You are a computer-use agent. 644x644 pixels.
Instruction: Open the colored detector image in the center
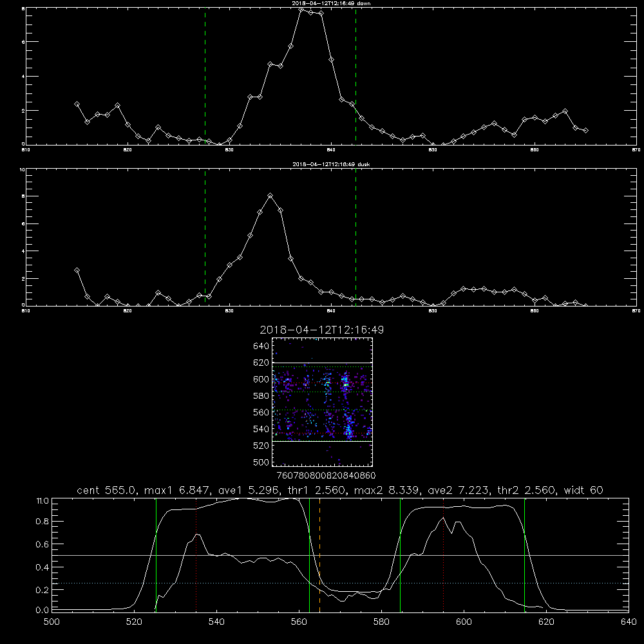[322, 402]
